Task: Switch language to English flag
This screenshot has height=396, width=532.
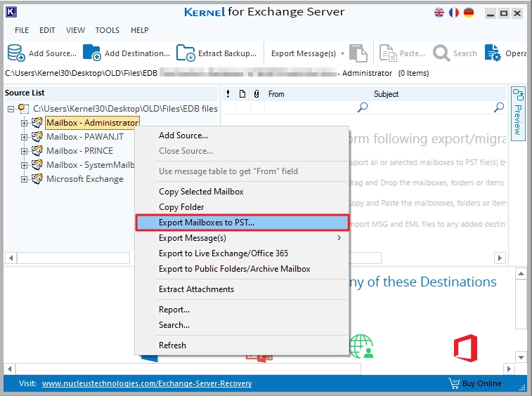Action: (439, 13)
